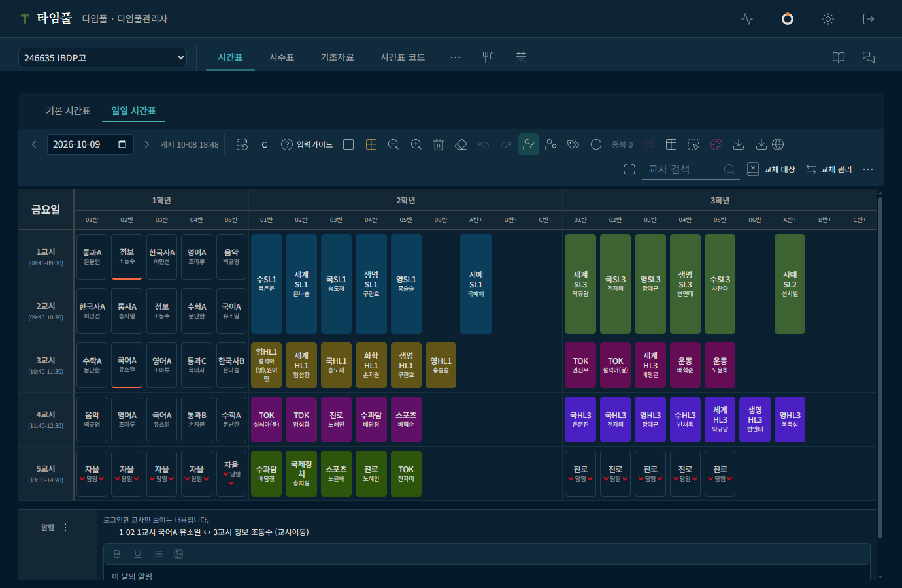
Task: Click the redo arrow
Action: point(506,144)
